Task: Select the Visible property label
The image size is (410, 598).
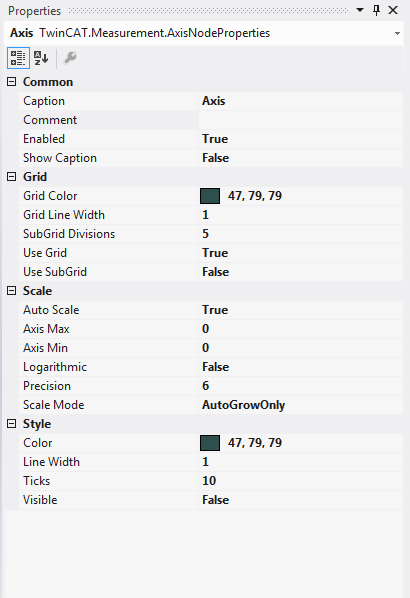Action: tap(40, 500)
